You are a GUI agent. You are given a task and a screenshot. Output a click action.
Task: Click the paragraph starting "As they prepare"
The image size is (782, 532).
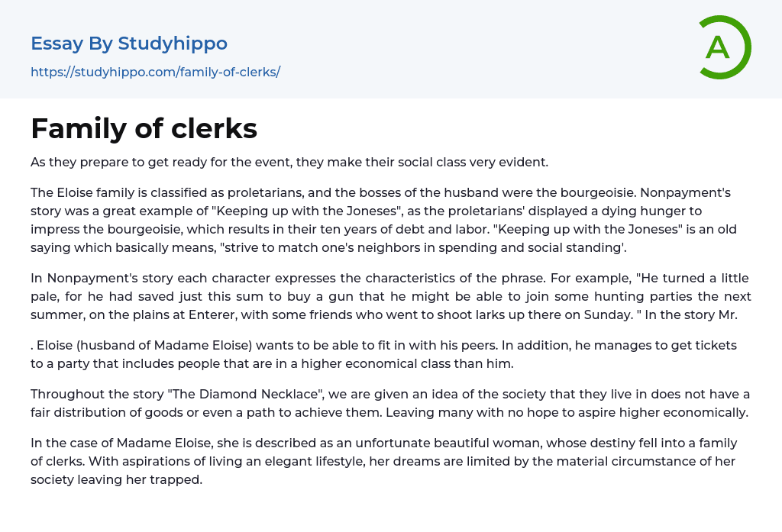(289, 162)
